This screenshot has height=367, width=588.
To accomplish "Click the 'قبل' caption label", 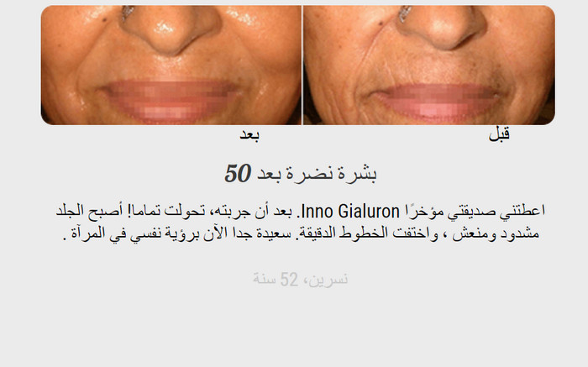I will point(499,134).
